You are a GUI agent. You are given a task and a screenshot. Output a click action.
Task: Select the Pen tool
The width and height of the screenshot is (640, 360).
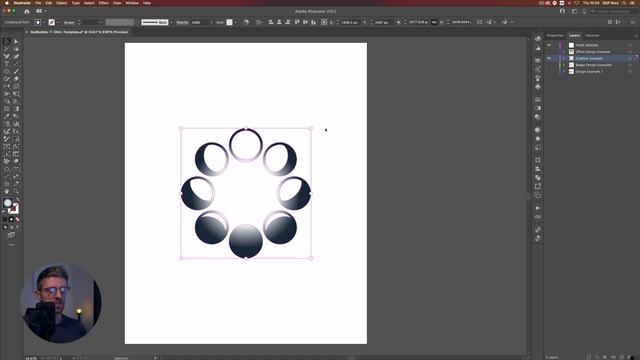pyautogui.click(x=7, y=56)
